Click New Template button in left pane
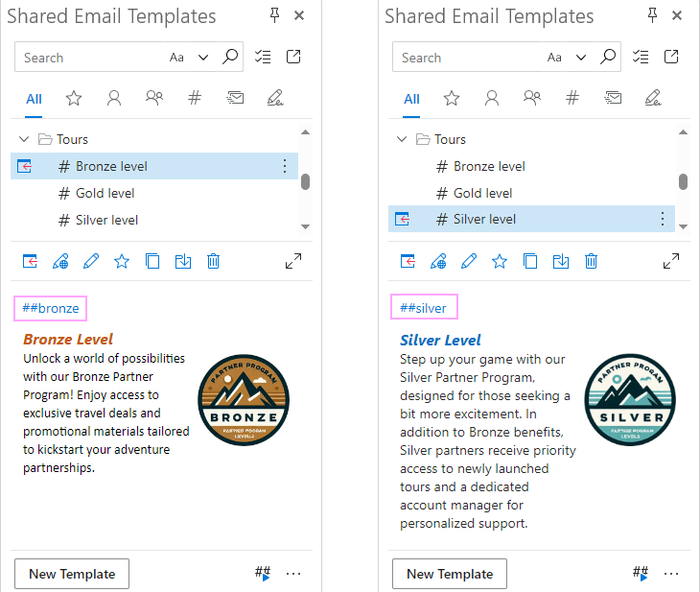Image resolution: width=700 pixels, height=592 pixels. coord(72,574)
